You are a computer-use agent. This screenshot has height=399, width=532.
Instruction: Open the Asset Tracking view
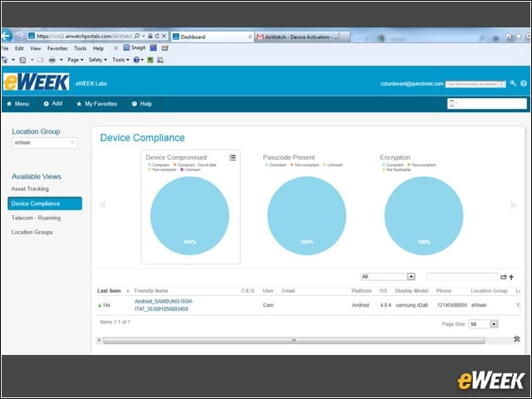[x=30, y=189]
